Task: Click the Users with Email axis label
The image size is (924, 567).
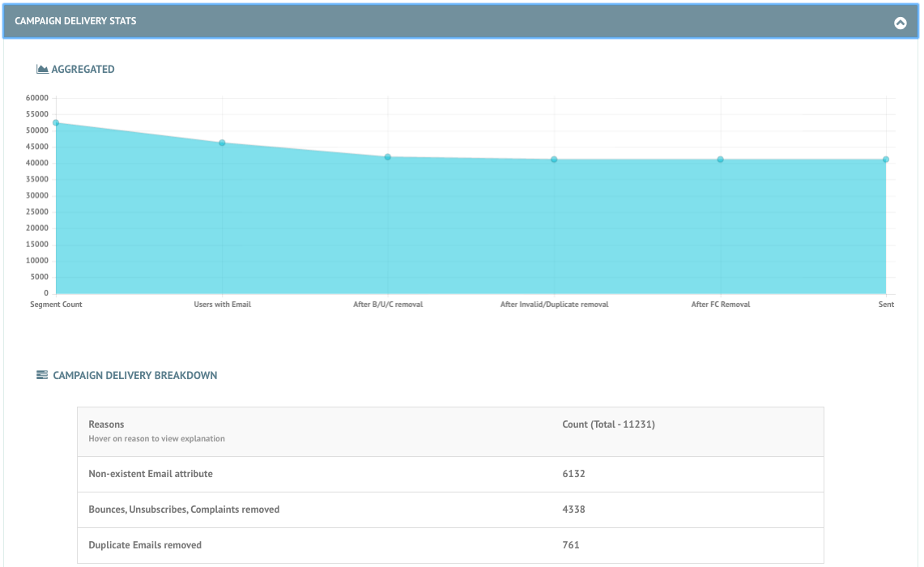Action: pyautogui.click(x=222, y=304)
